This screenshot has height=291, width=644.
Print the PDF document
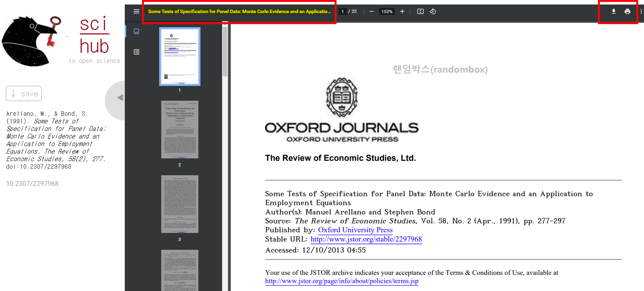[x=627, y=12]
